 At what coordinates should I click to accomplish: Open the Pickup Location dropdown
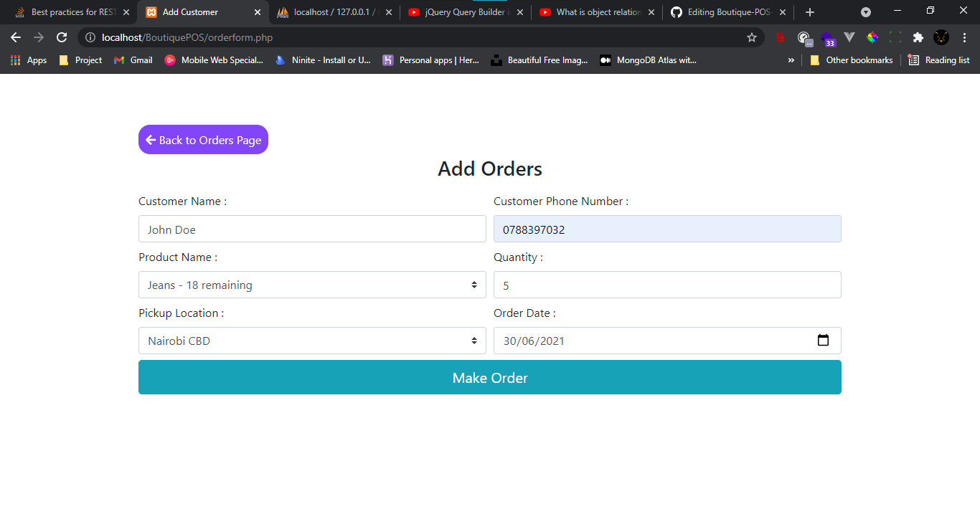[312, 341]
